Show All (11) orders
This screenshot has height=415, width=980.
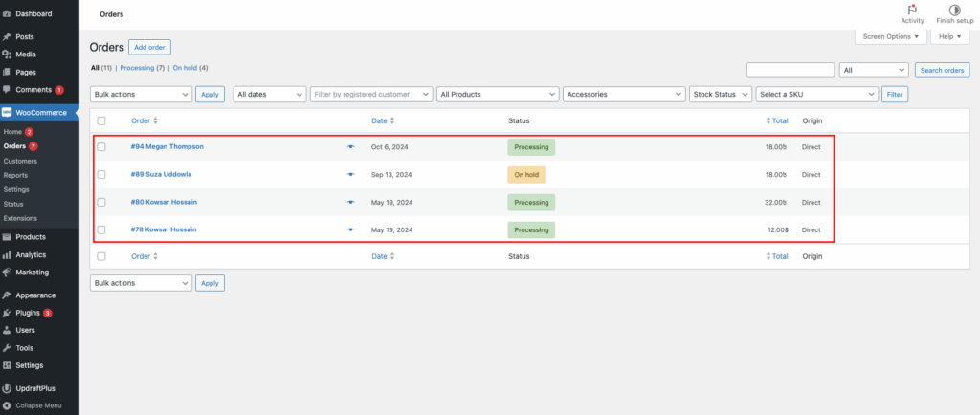101,67
